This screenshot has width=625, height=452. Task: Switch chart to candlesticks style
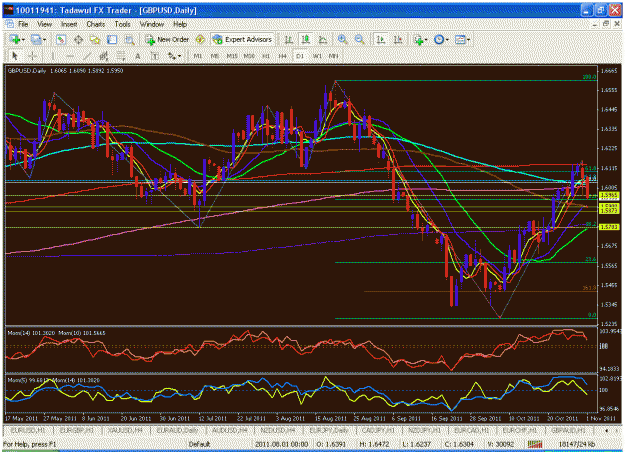[305, 39]
